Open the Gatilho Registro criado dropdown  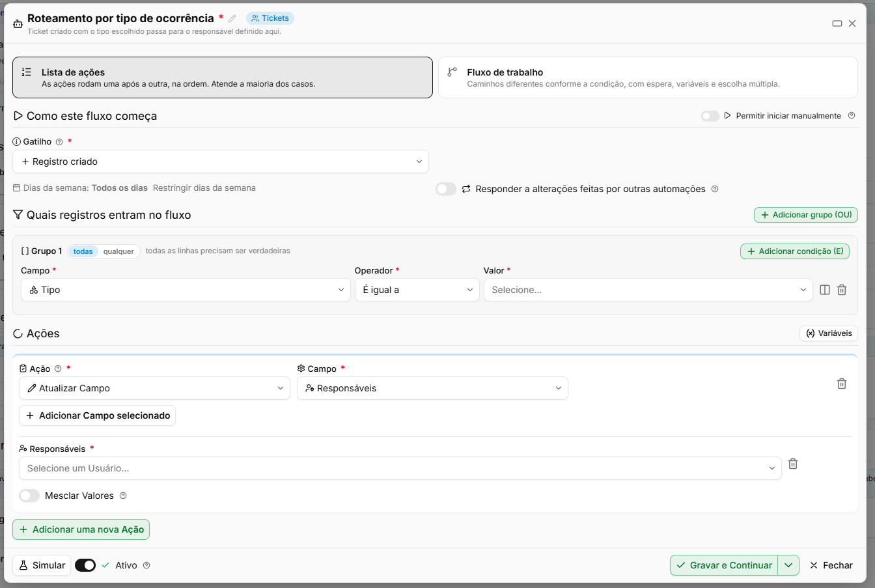[221, 161]
